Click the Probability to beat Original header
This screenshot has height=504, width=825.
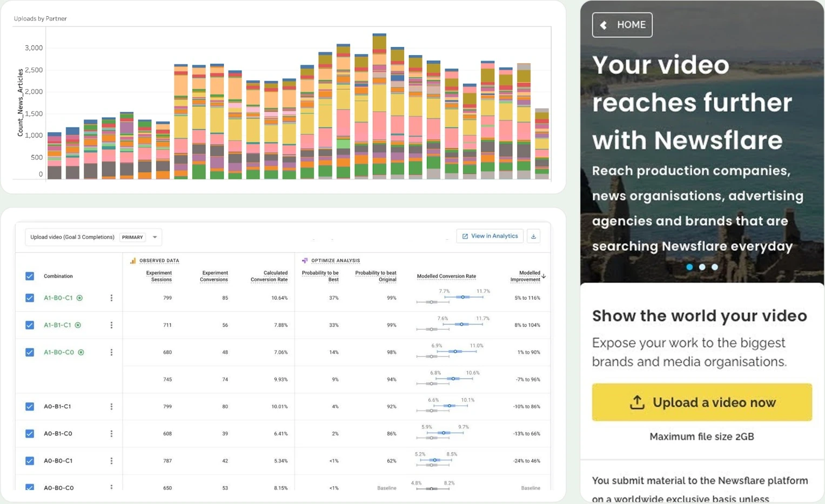click(x=375, y=276)
